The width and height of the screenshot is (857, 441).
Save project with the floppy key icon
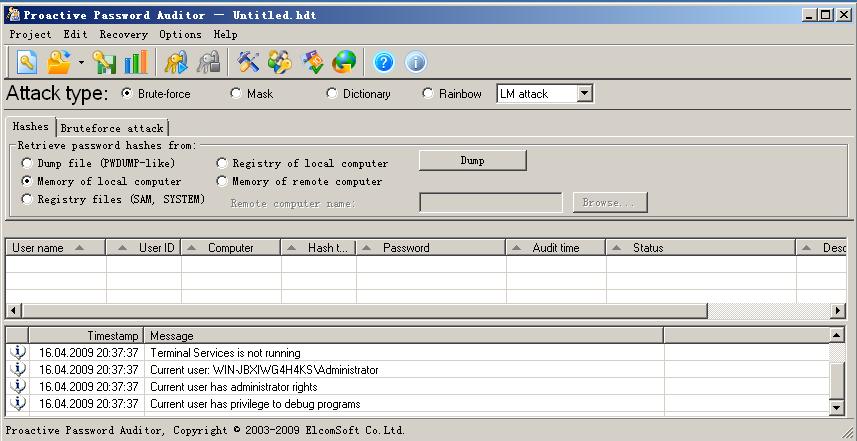(x=104, y=62)
